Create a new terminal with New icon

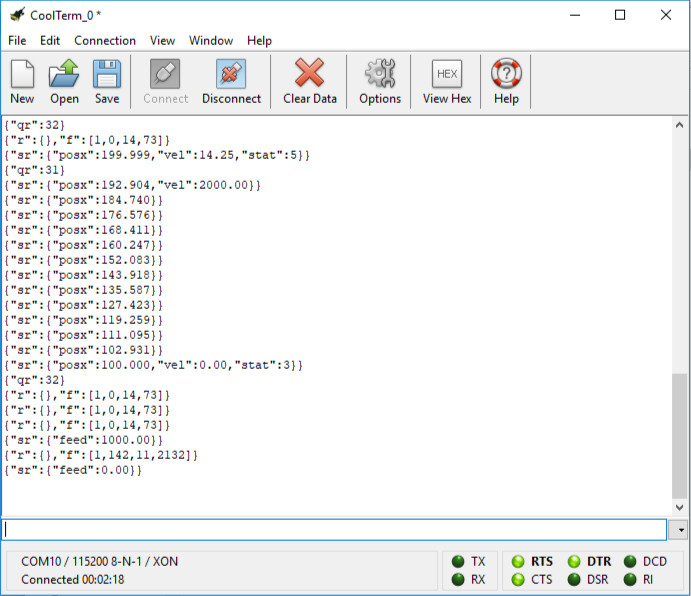click(x=22, y=81)
